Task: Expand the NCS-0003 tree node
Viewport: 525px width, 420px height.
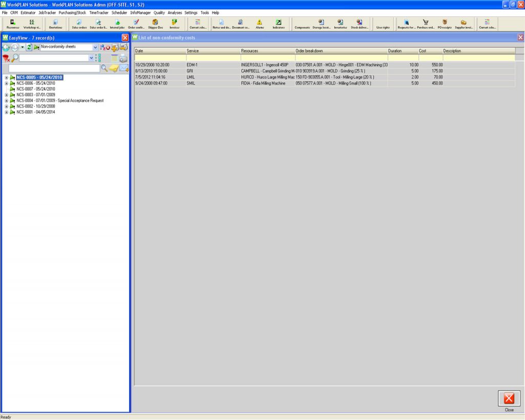Action: point(5,94)
